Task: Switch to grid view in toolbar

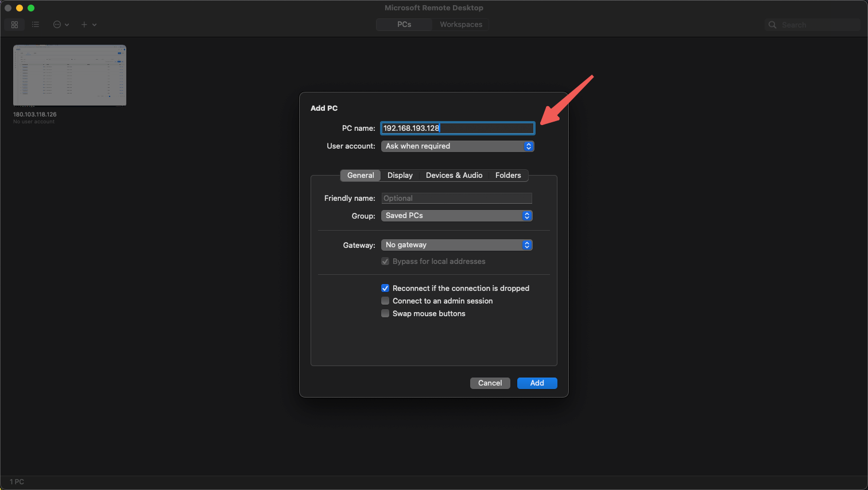Action: (x=14, y=25)
